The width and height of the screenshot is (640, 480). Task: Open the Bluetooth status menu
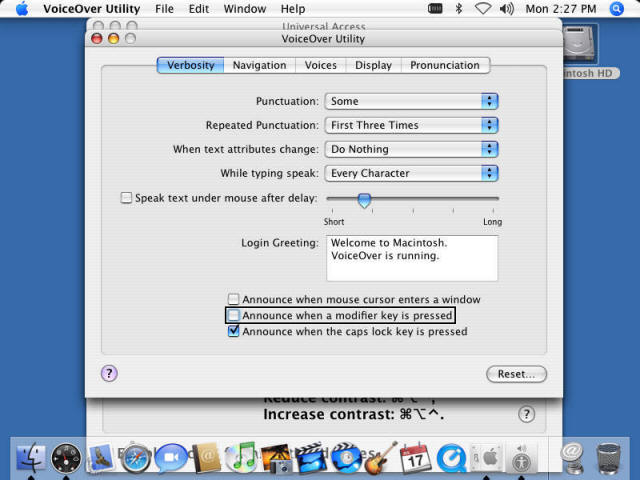click(458, 9)
